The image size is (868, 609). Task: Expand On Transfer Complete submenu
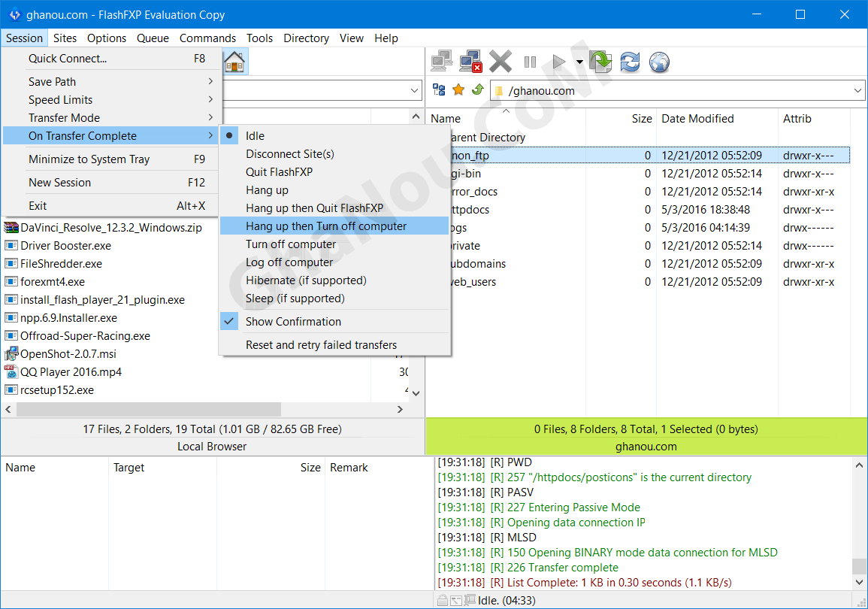click(110, 135)
